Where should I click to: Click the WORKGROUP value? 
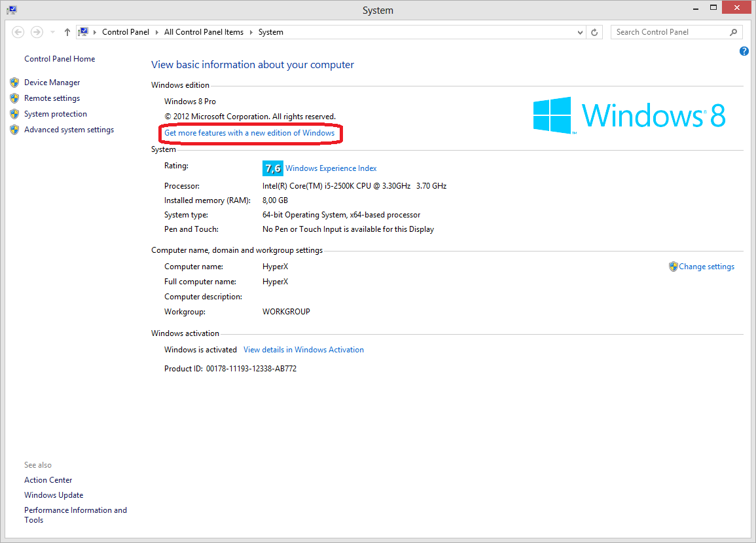tap(286, 312)
